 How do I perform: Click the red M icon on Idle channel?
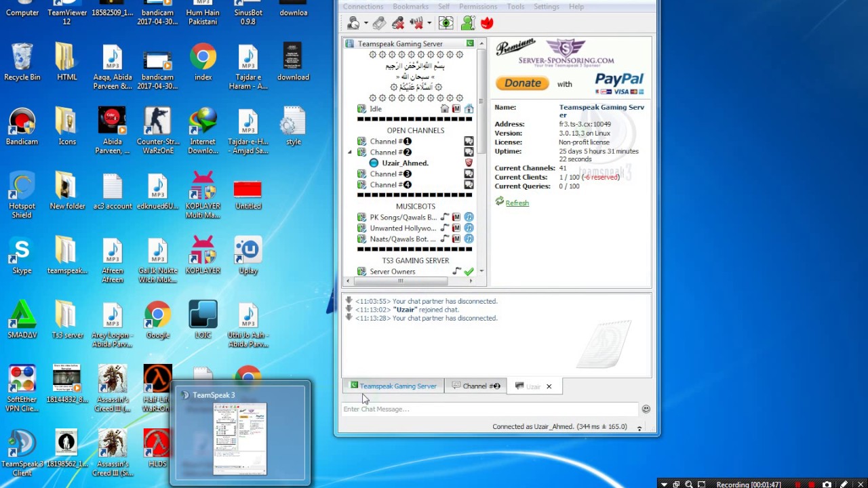[456, 108]
